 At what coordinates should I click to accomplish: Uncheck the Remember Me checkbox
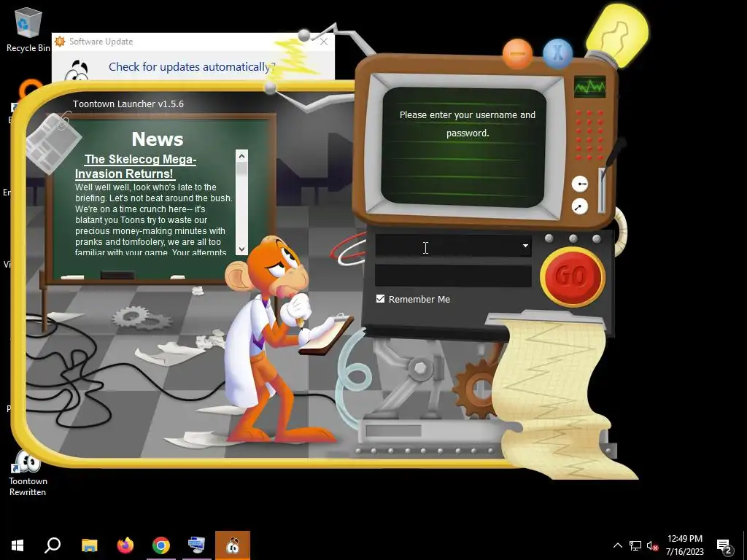380,298
